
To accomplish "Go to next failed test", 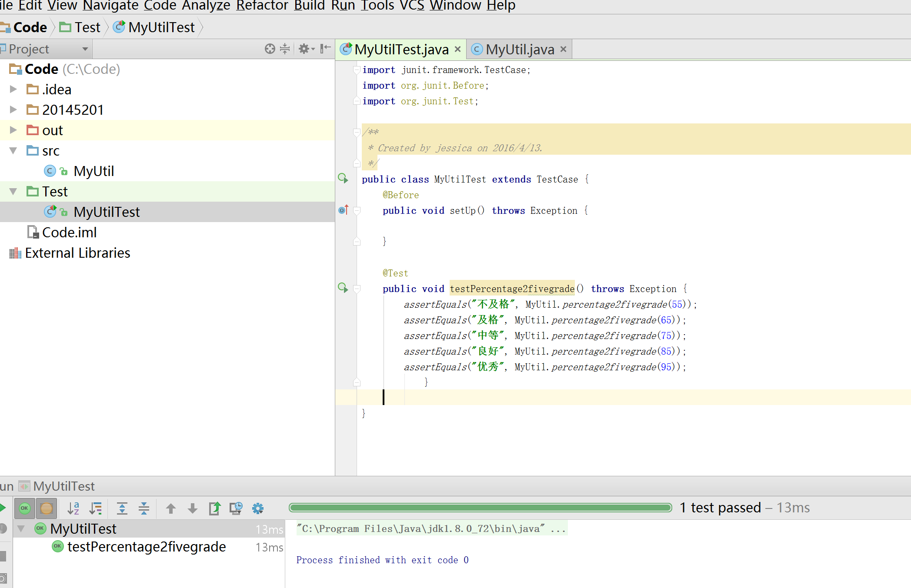I will (x=193, y=508).
